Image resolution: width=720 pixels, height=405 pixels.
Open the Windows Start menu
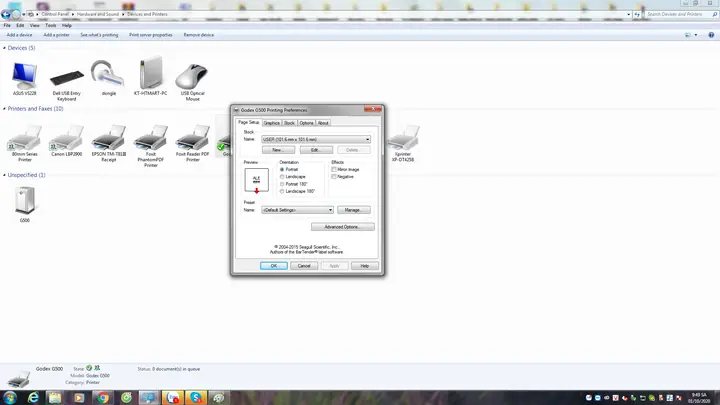tap(10, 398)
